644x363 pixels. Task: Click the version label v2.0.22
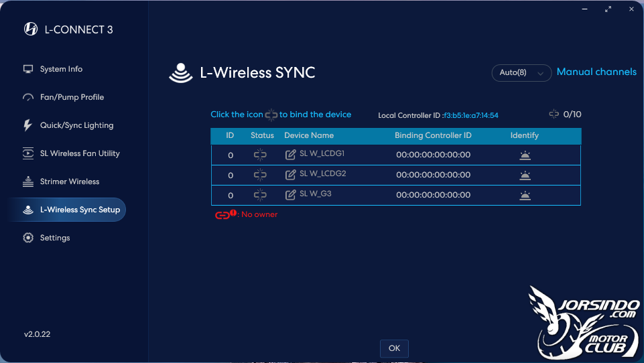[x=37, y=334]
